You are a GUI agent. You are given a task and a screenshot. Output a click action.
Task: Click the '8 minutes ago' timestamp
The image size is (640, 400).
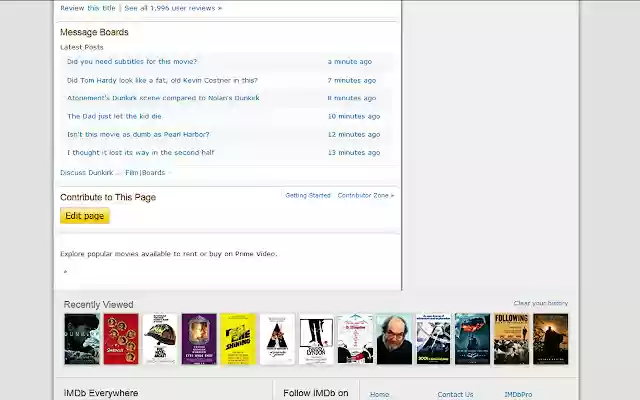click(352, 98)
